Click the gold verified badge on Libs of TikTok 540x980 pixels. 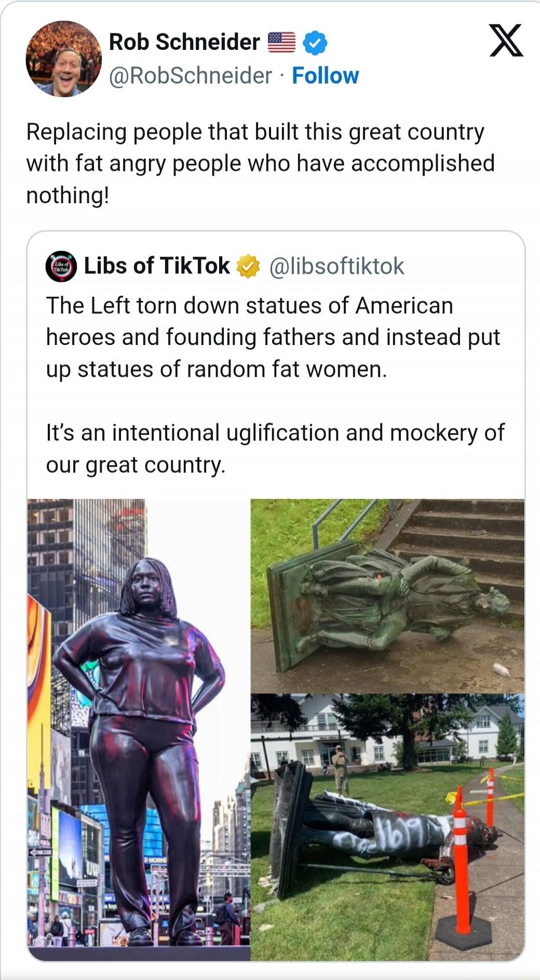tap(248, 266)
